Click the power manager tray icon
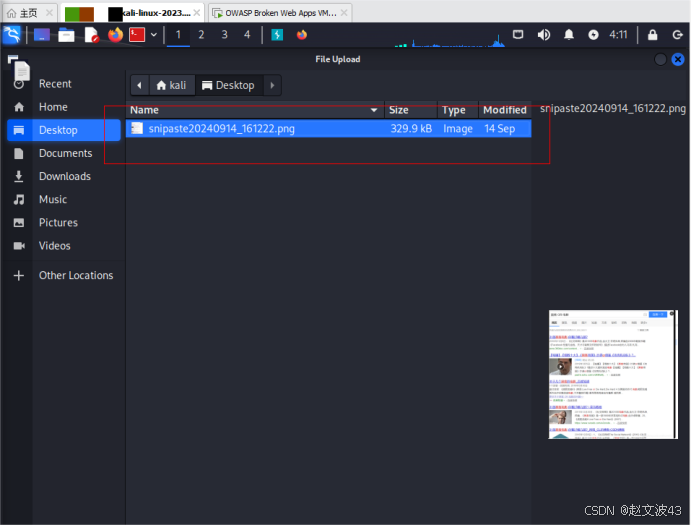692x525 pixels. [x=594, y=35]
